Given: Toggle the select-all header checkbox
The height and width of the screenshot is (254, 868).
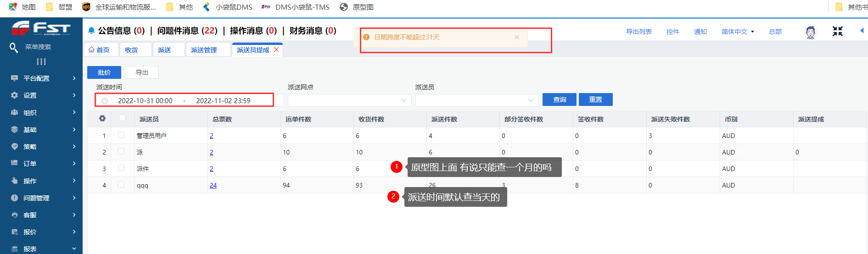Looking at the screenshot, I should pyautogui.click(x=122, y=118).
